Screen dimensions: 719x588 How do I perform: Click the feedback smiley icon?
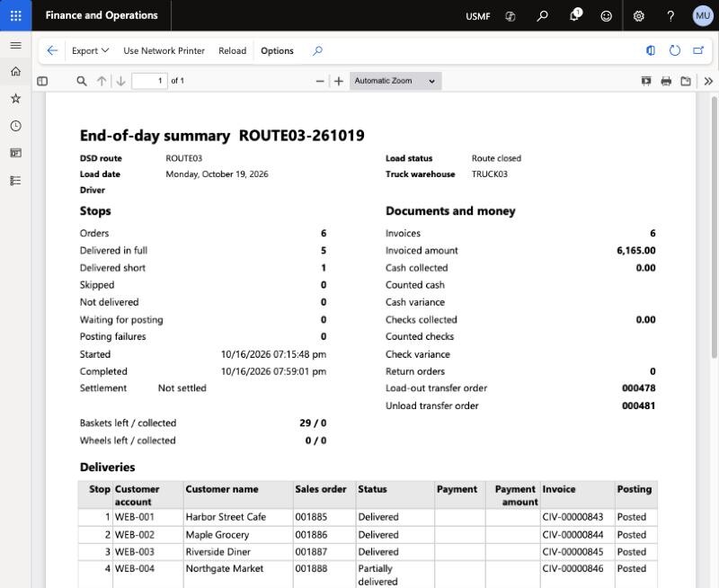pos(606,16)
